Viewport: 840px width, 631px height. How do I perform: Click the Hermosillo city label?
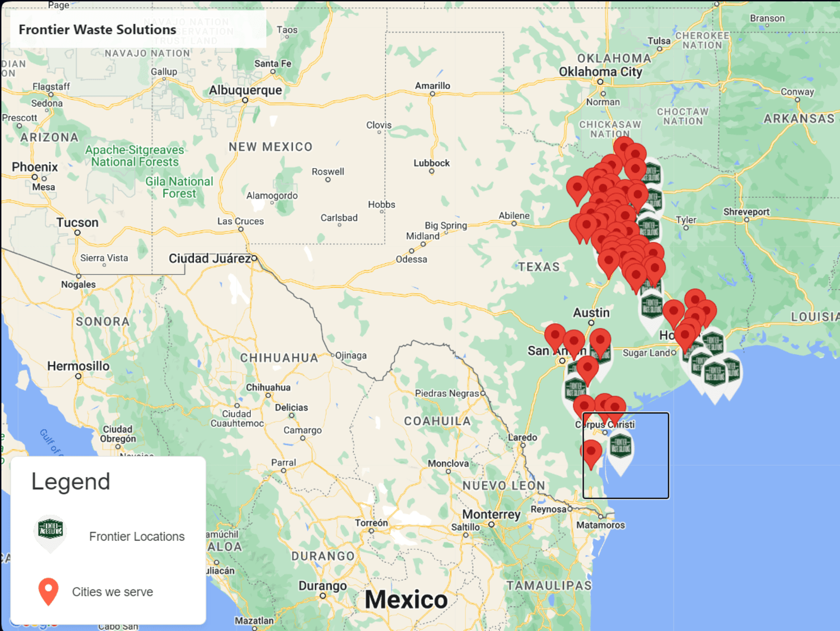click(x=78, y=366)
